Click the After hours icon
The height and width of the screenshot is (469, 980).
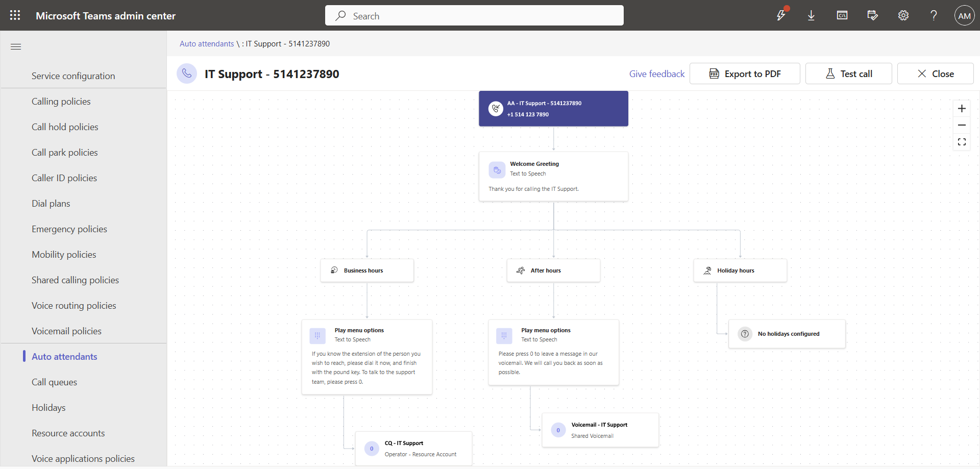521,270
